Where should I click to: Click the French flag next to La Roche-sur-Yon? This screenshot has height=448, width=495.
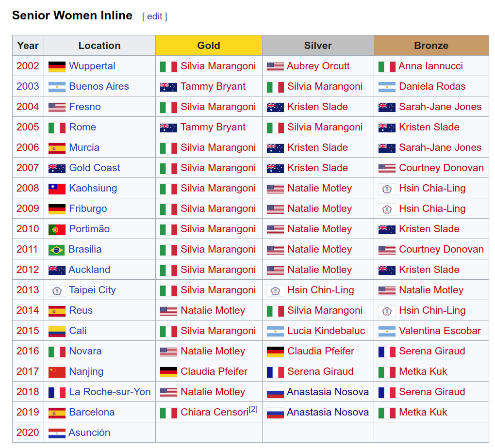[57, 392]
